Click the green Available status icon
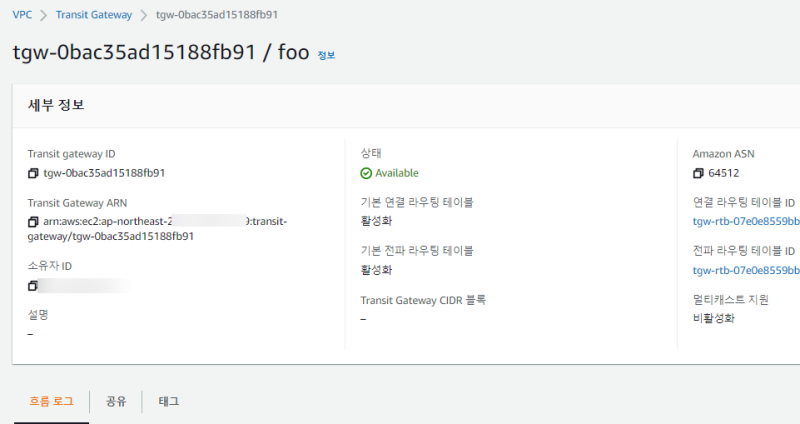Screen dimensions: 800x424 366,173
